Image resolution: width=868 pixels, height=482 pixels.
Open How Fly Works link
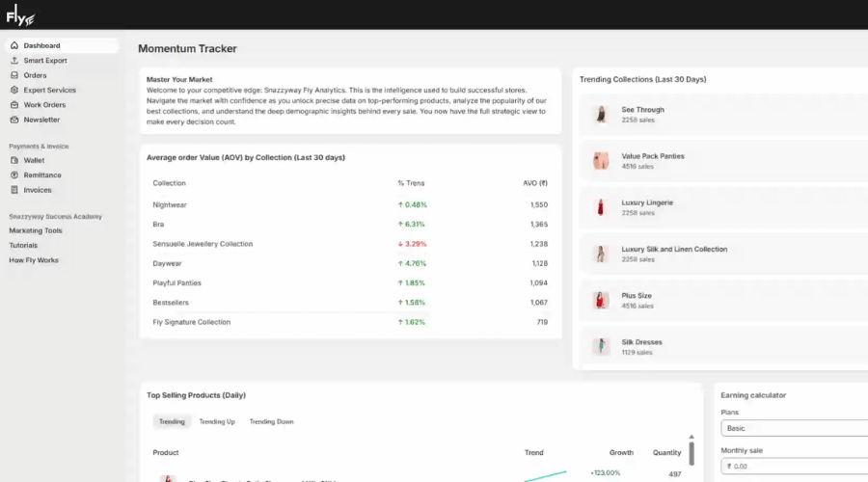point(34,260)
